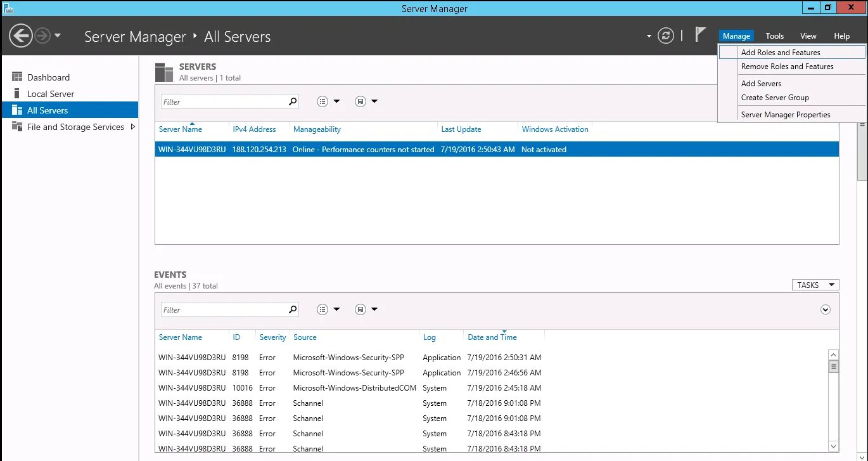Choose Add Roles and Features
868x461 pixels.
792,53
